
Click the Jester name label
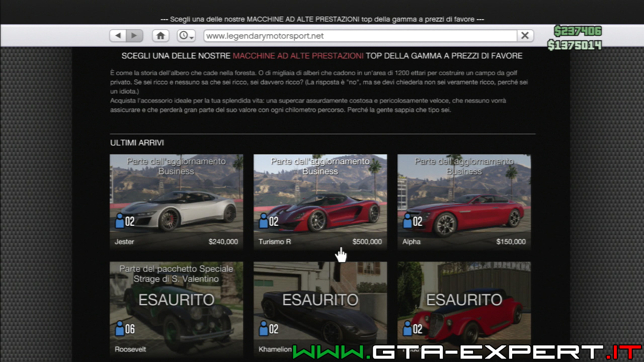[x=124, y=242]
